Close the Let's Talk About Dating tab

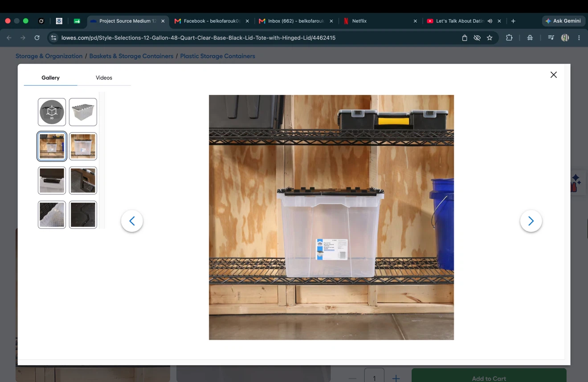pos(499,21)
